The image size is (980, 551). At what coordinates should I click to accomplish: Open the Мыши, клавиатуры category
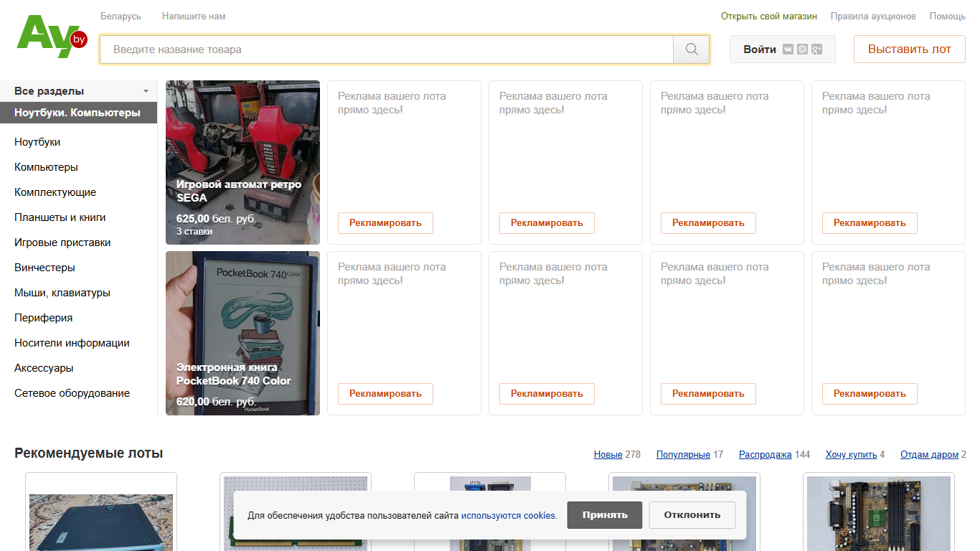62,293
